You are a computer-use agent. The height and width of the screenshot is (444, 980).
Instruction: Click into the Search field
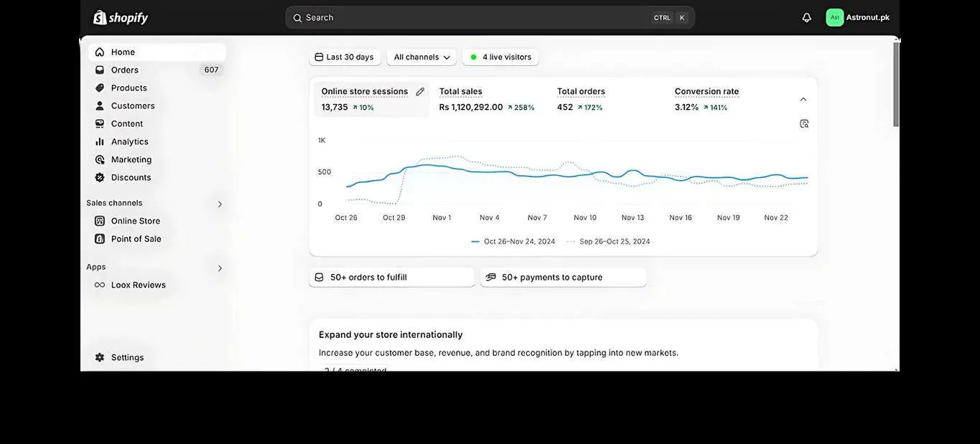[x=490, y=18]
